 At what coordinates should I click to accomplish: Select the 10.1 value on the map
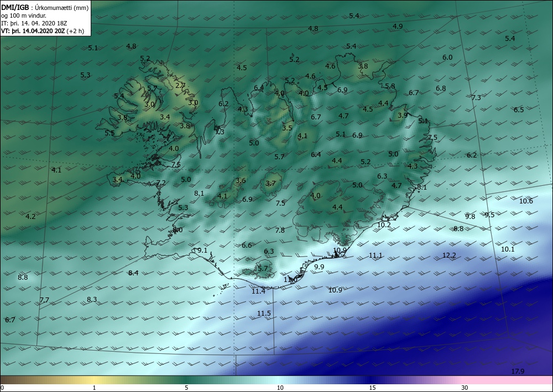[x=508, y=249]
